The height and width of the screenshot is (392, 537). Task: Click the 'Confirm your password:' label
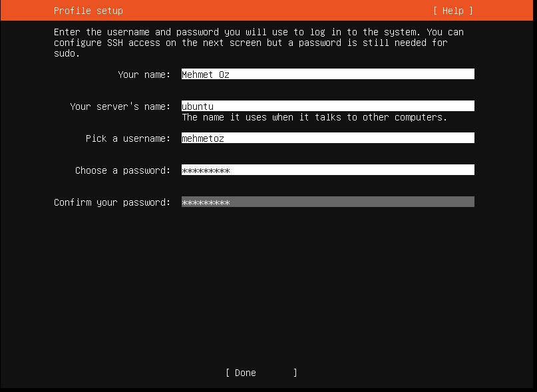112,202
